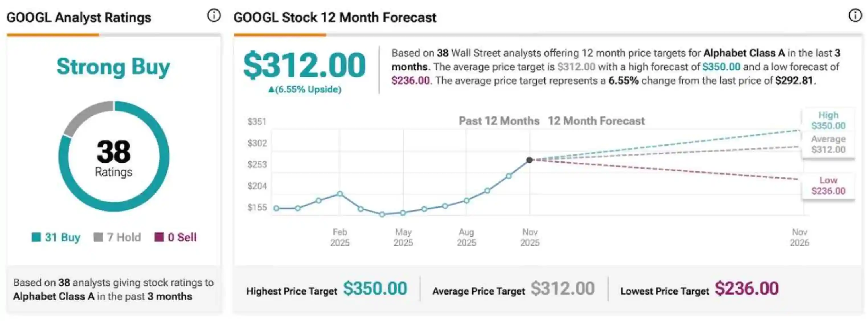The image size is (868, 321).
Task: Click the High $350.00 forecast label
Action: tap(828, 120)
